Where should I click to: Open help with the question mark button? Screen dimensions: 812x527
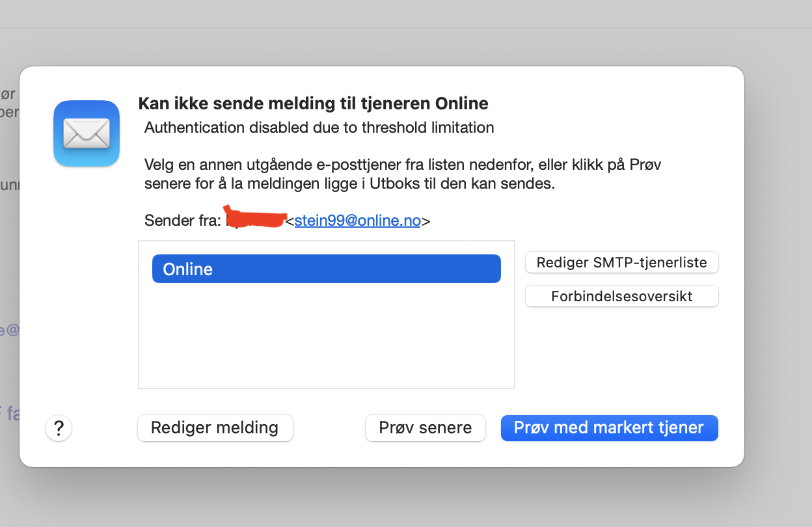point(59,428)
